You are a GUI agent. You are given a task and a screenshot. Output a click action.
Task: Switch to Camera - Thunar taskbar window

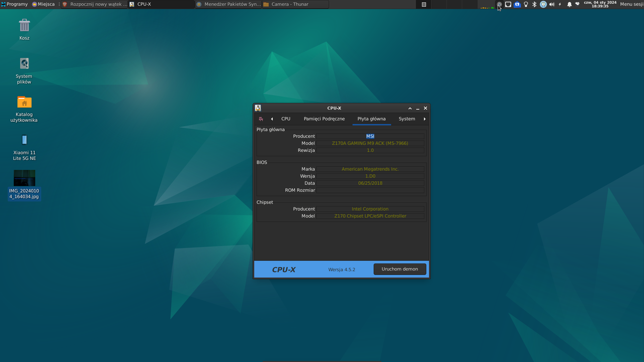click(295, 4)
